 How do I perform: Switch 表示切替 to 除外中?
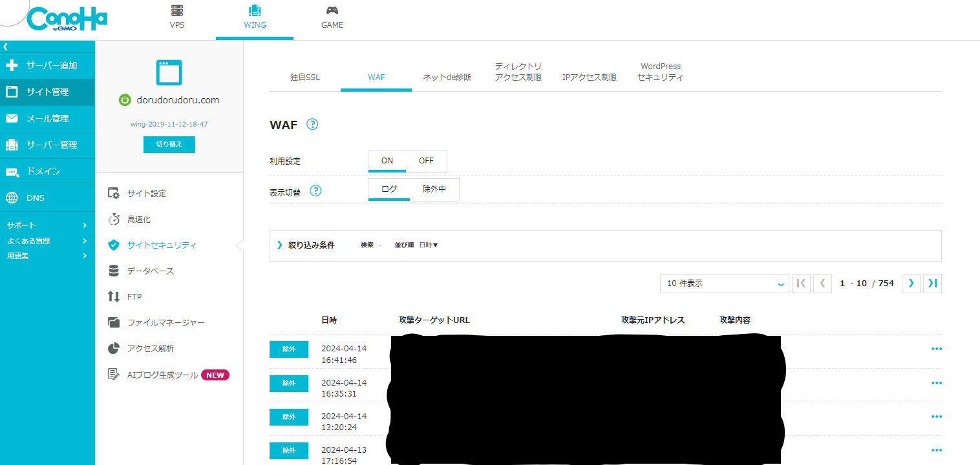point(434,189)
